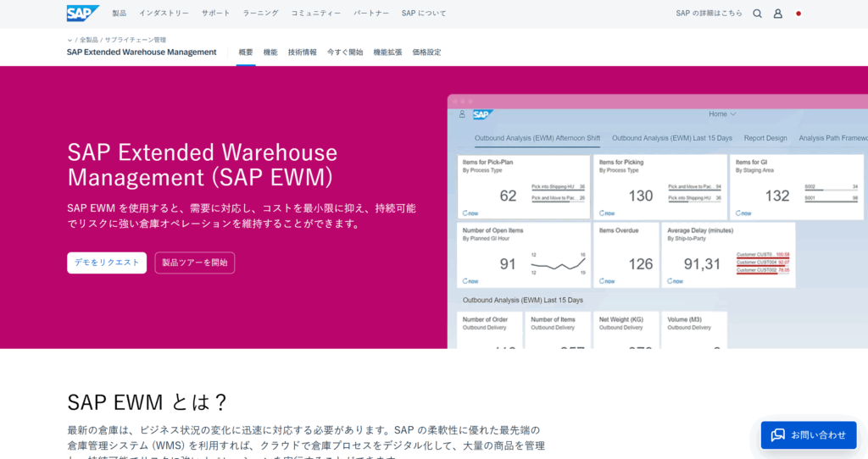The height and width of the screenshot is (459, 868).
Task: Switch to the 機能 tab
Action: tap(270, 53)
